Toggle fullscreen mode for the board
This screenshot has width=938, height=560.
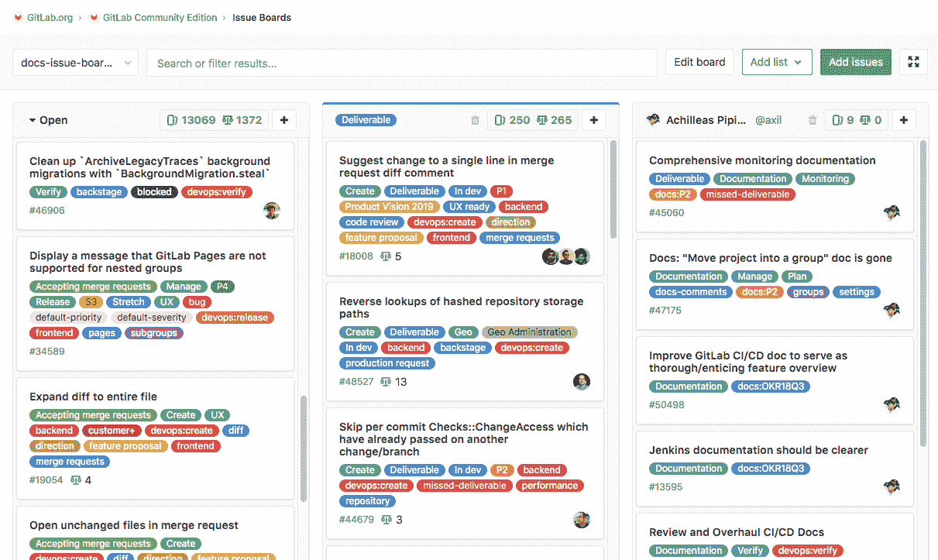coord(913,61)
